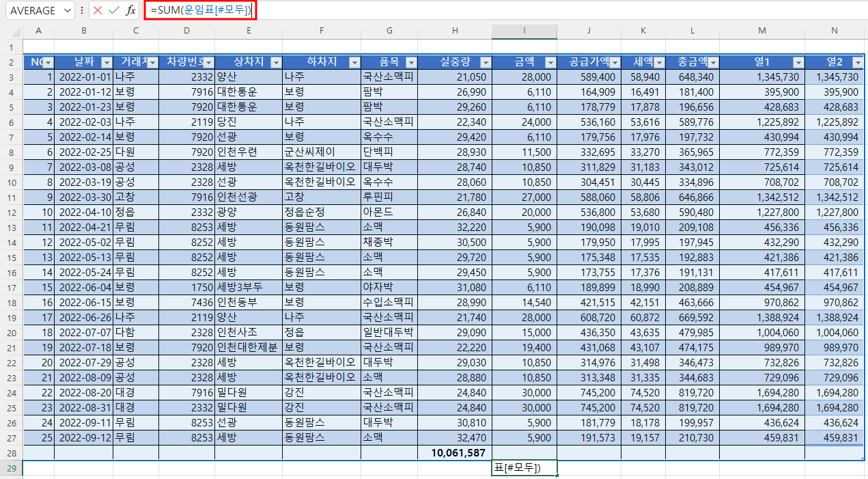This screenshot has width=868, height=479.
Task: Open the 실중량 column filter dropdown
Action: point(485,62)
